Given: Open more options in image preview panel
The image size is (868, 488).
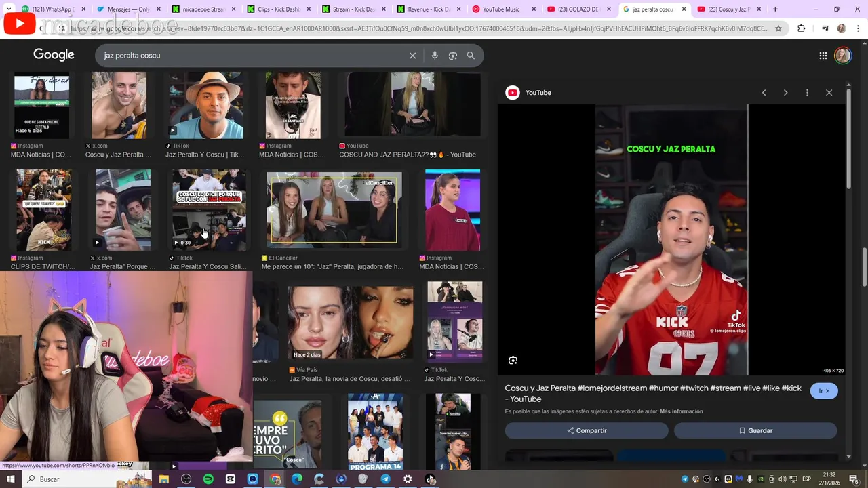Looking at the screenshot, I should pyautogui.click(x=807, y=93).
